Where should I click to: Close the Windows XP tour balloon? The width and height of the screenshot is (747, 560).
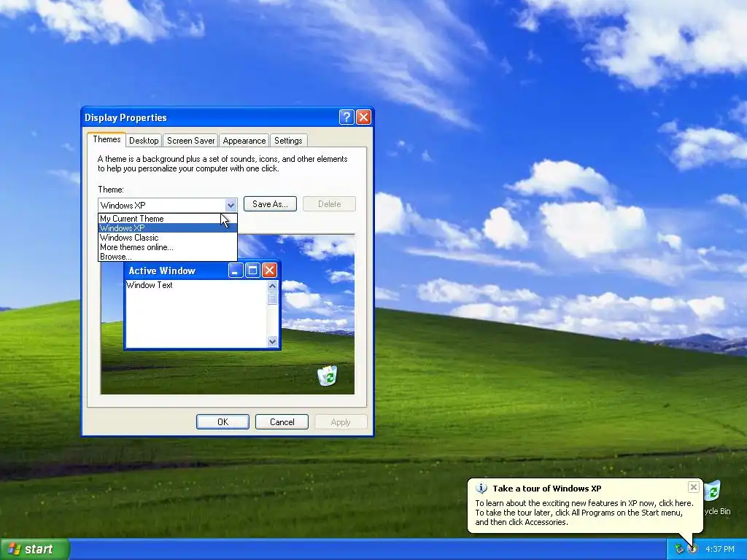tap(693, 487)
